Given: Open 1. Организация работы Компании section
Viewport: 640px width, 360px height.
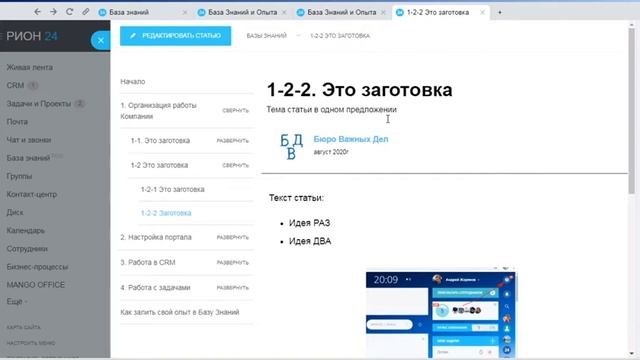Looking at the screenshot, I should click(158, 111).
